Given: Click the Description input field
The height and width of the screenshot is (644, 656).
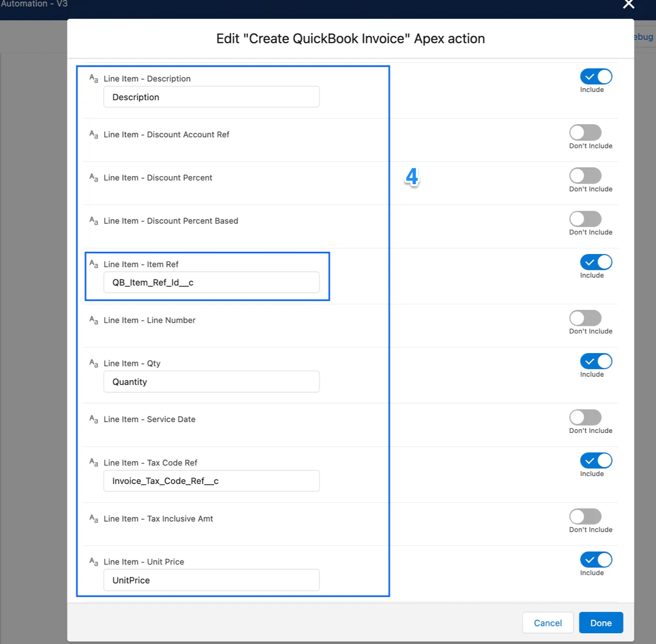Looking at the screenshot, I should pos(211,97).
